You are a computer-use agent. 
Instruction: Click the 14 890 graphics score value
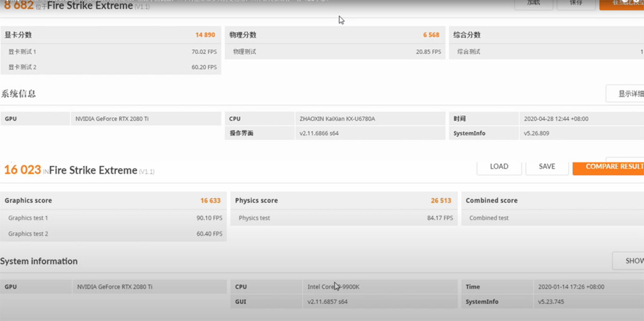coord(205,35)
